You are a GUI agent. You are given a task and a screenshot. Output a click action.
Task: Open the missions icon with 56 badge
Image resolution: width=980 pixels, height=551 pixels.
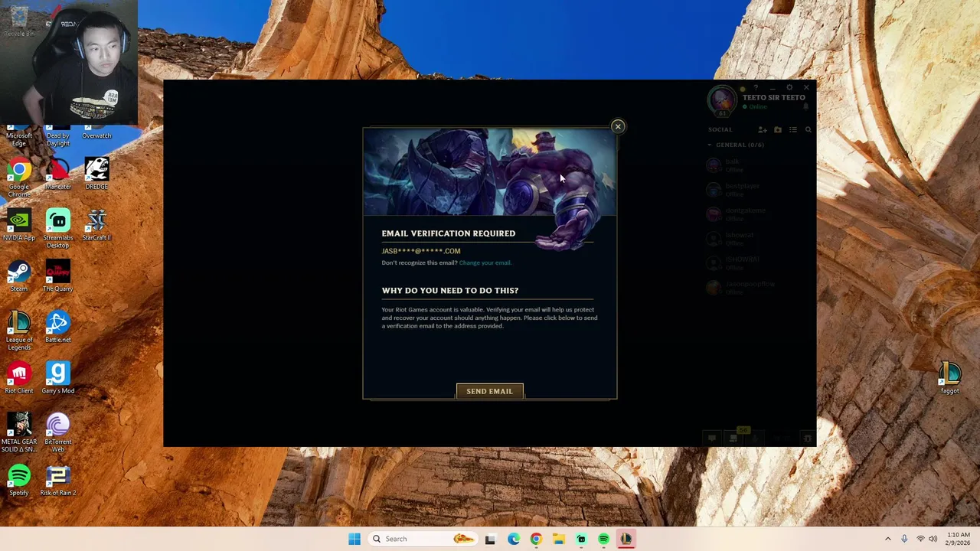click(x=733, y=438)
